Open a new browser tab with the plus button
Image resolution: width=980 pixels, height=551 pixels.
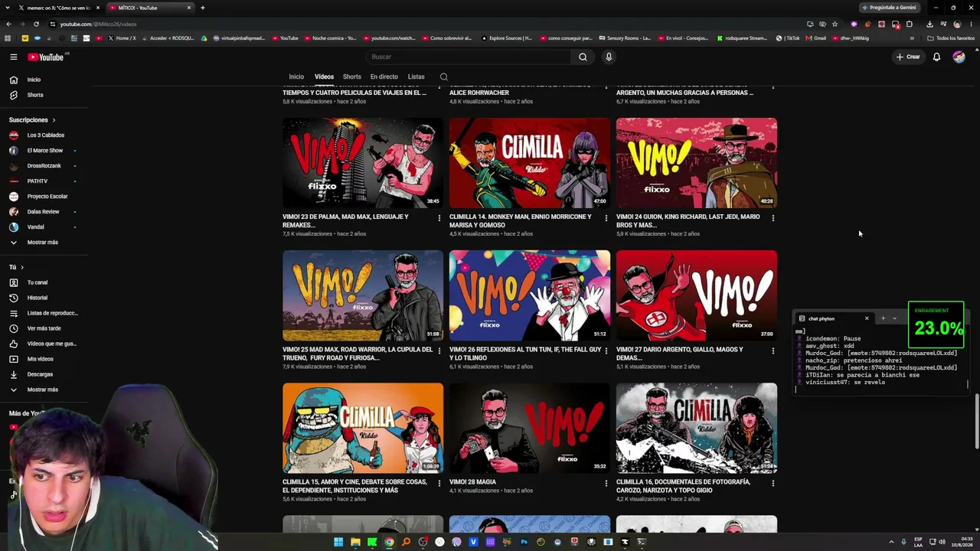click(203, 8)
